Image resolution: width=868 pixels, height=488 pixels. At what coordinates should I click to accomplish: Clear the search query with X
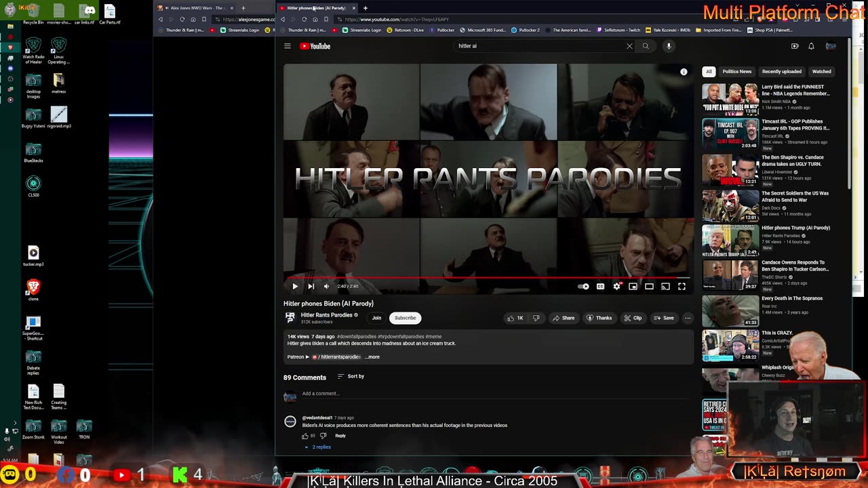629,46
